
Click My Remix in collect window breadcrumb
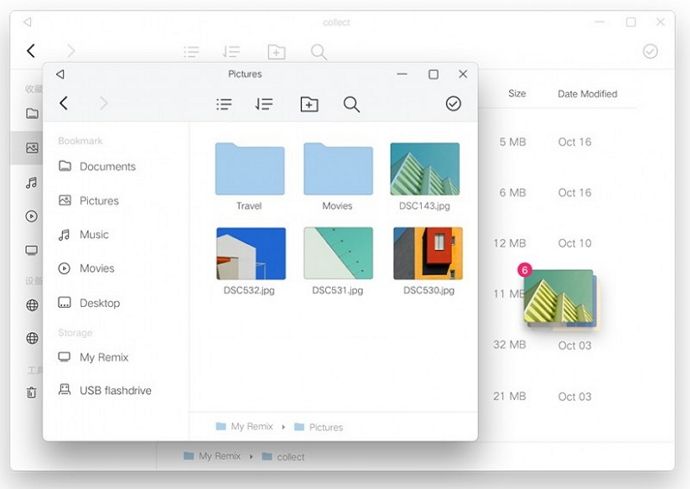coord(212,456)
